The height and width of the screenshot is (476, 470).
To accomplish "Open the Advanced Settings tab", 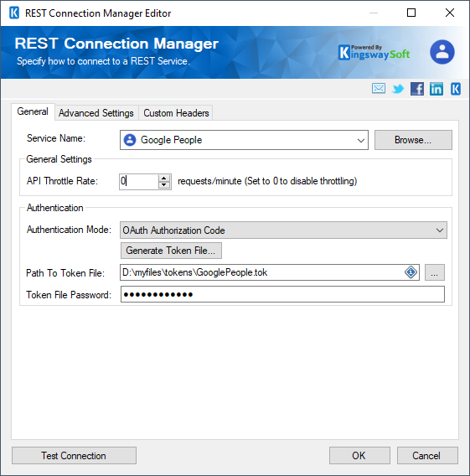I will 96,113.
